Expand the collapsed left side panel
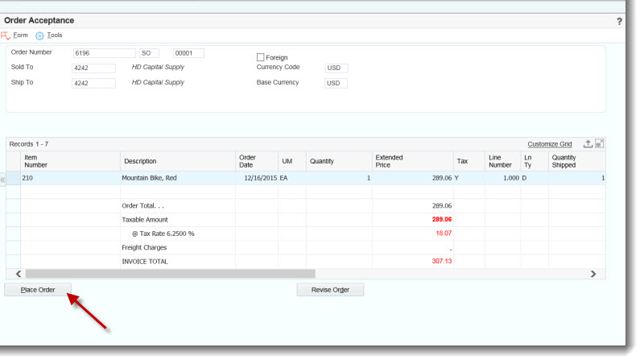This screenshot has width=644, height=364. point(3,180)
